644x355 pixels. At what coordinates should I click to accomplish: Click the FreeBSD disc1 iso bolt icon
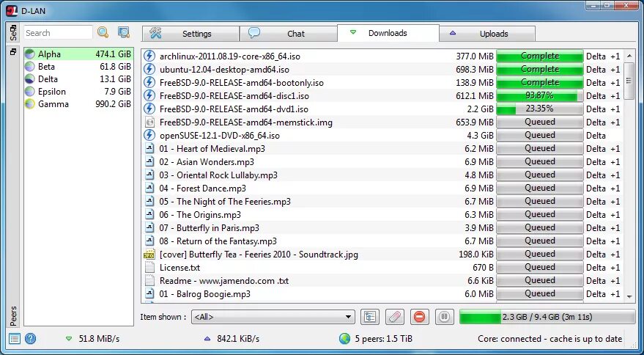(149, 95)
